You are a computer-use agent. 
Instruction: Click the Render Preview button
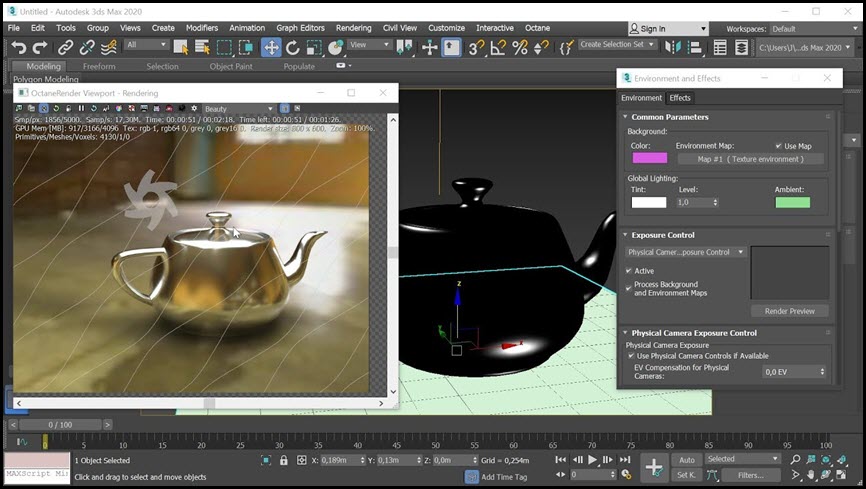click(x=790, y=311)
